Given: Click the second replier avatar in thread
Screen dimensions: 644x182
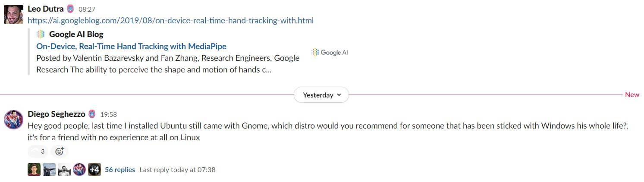Looking at the screenshot, I should click(x=49, y=169).
